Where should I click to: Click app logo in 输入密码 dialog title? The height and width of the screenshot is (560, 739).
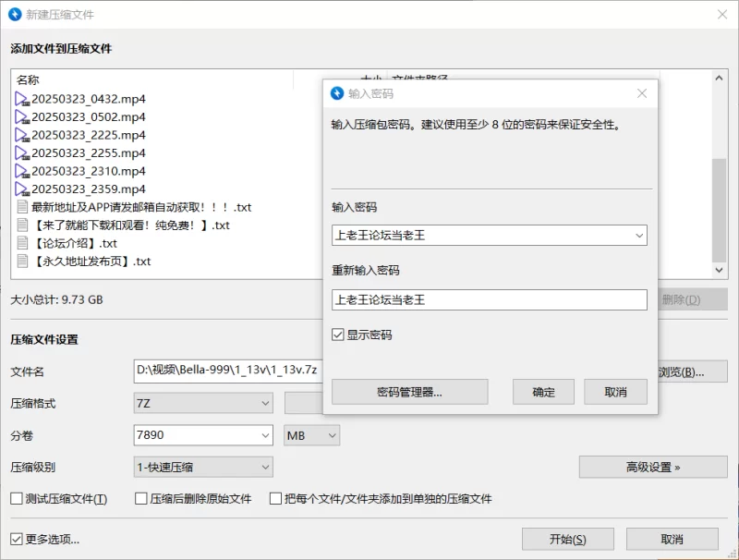337,93
